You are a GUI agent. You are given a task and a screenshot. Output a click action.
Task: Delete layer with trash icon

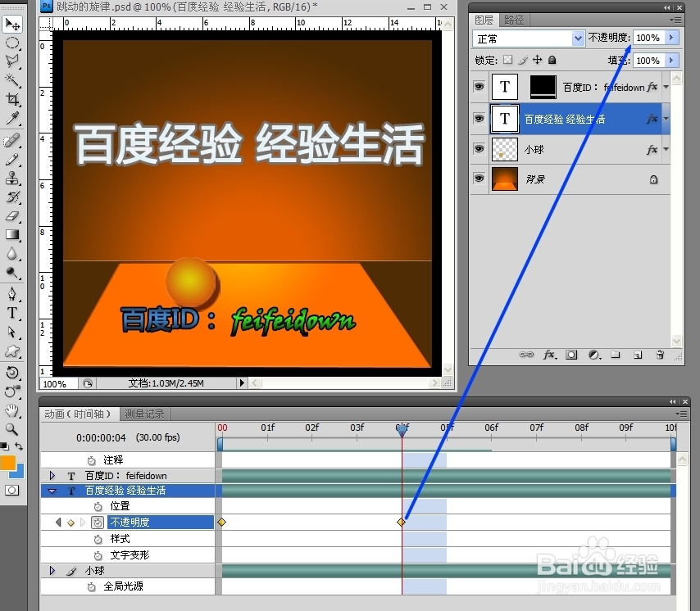(660, 355)
